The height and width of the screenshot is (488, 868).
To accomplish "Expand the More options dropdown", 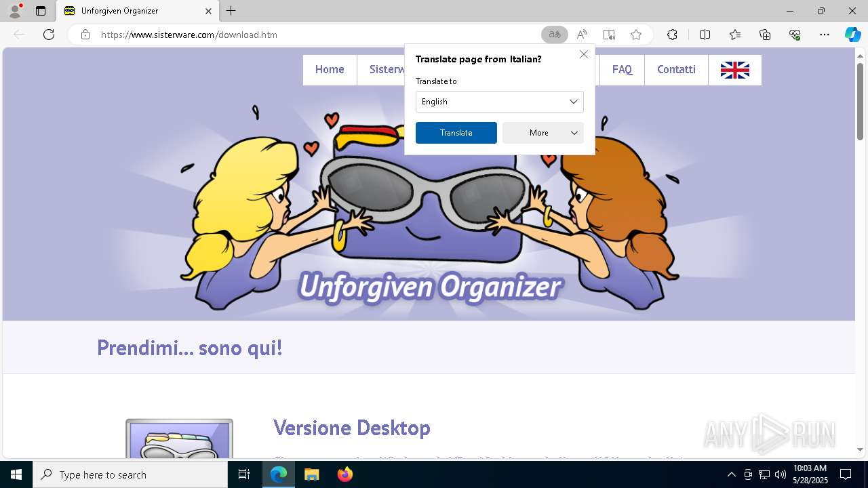I will (543, 133).
